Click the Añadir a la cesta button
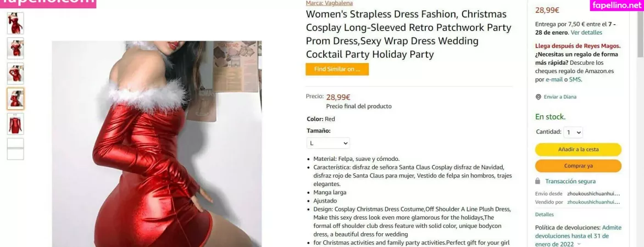644x247 pixels. (578, 149)
